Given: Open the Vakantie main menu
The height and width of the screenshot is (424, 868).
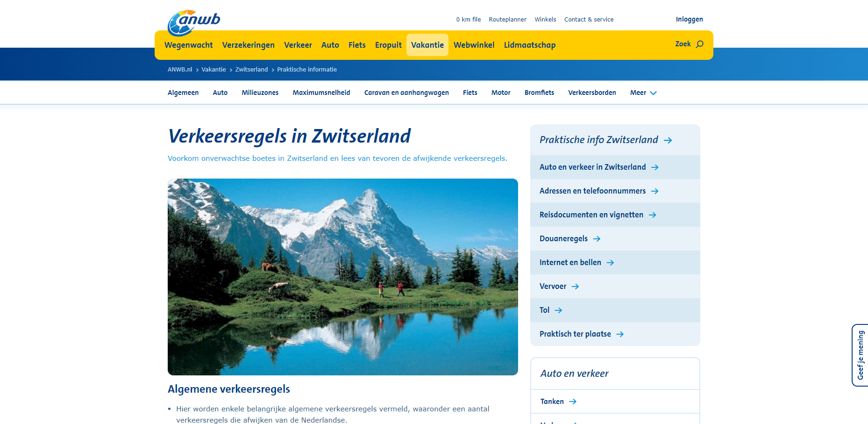Looking at the screenshot, I should pos(427,45).
